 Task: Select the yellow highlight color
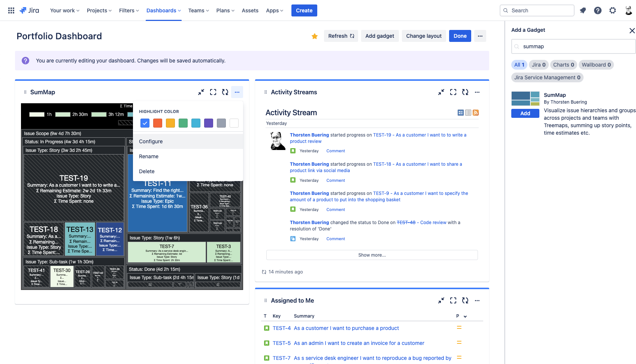tap(170, 123)
